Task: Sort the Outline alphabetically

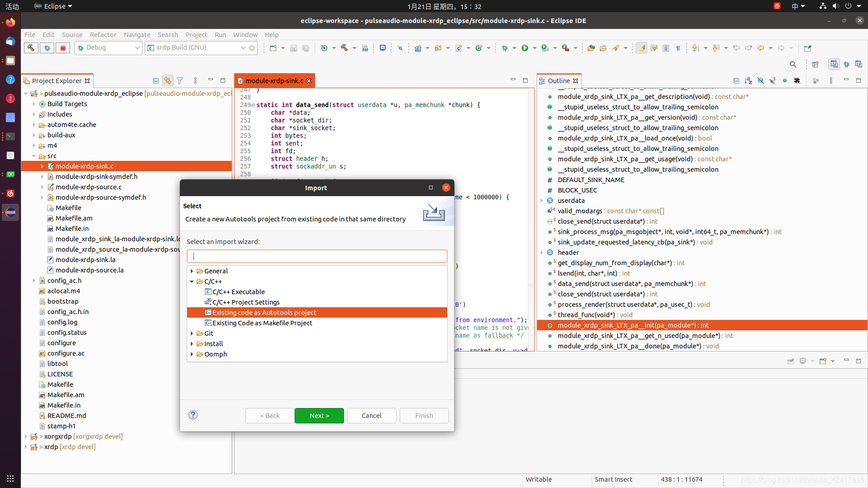Action: (748, 81)
